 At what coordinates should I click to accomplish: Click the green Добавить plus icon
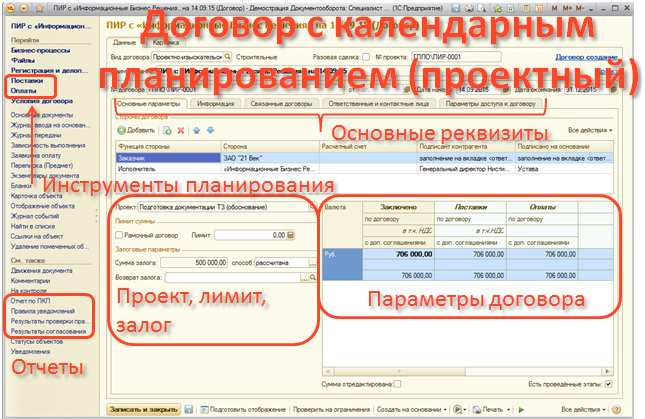123,130
